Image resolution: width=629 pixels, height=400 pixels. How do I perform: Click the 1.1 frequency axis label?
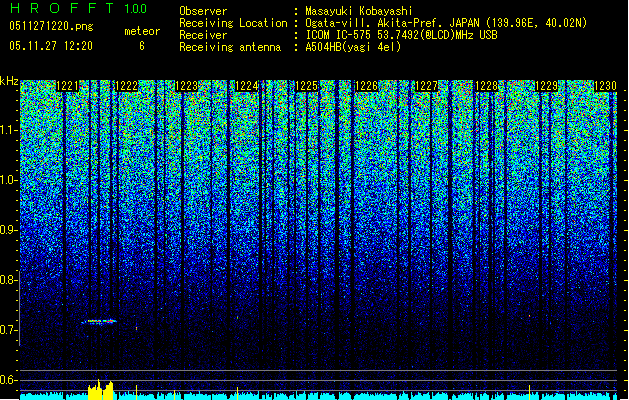(9, 130)
